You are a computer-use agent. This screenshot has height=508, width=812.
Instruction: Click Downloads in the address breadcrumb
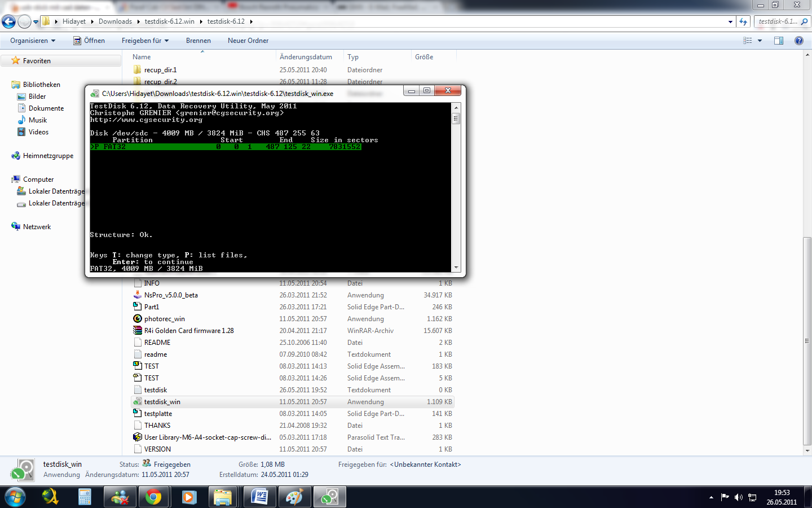coord(115,21)
